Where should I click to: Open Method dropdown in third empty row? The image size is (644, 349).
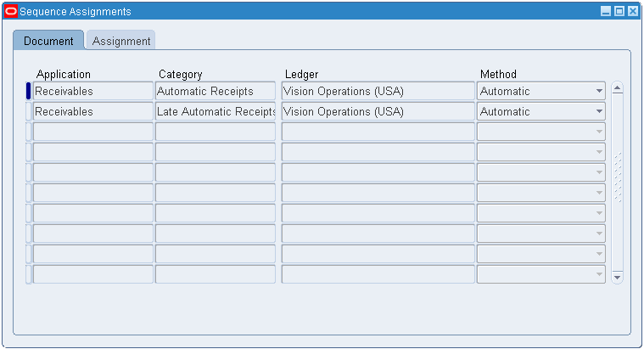[599, 132]
